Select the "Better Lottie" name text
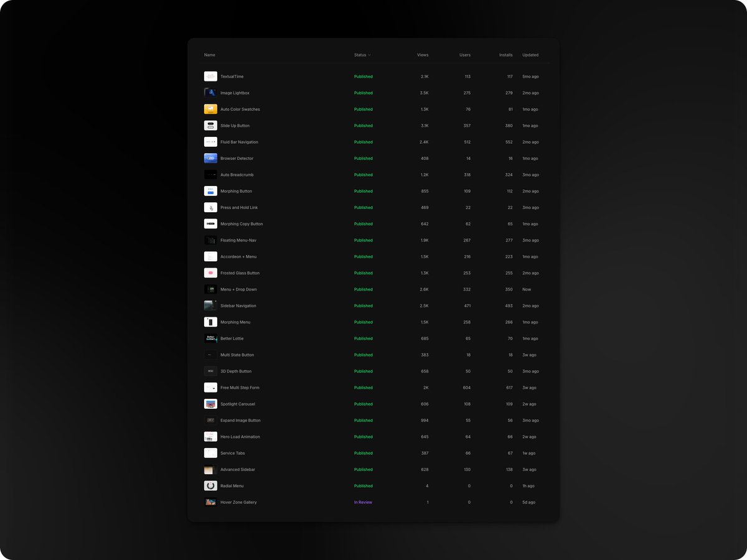Image resolution: width=747 pixels, height=560 pixels. pyautogui.click(x=232, y=338)
